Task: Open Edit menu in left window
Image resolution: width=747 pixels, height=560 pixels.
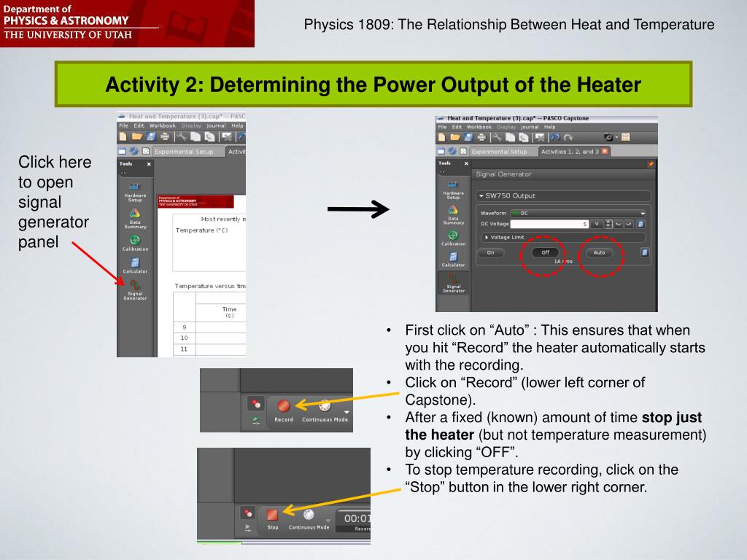Action: (x=139, y=125)
